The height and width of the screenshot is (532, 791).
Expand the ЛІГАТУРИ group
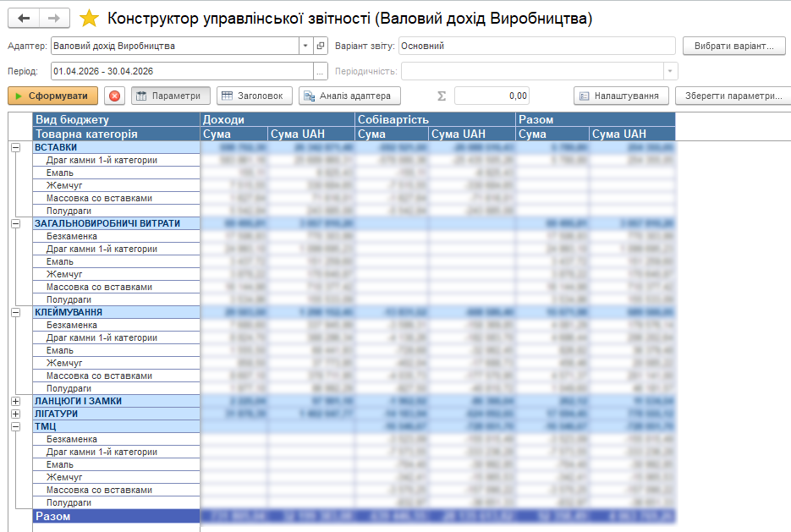[15, 414]
